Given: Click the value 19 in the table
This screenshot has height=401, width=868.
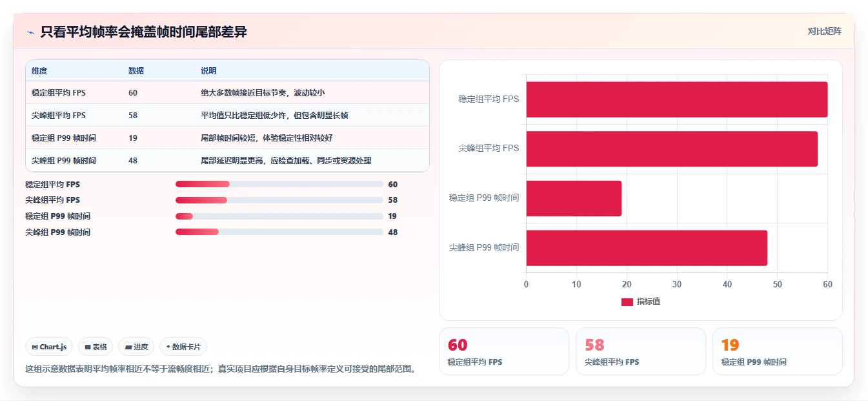Looking at the screenshot, I should point(133,138).
